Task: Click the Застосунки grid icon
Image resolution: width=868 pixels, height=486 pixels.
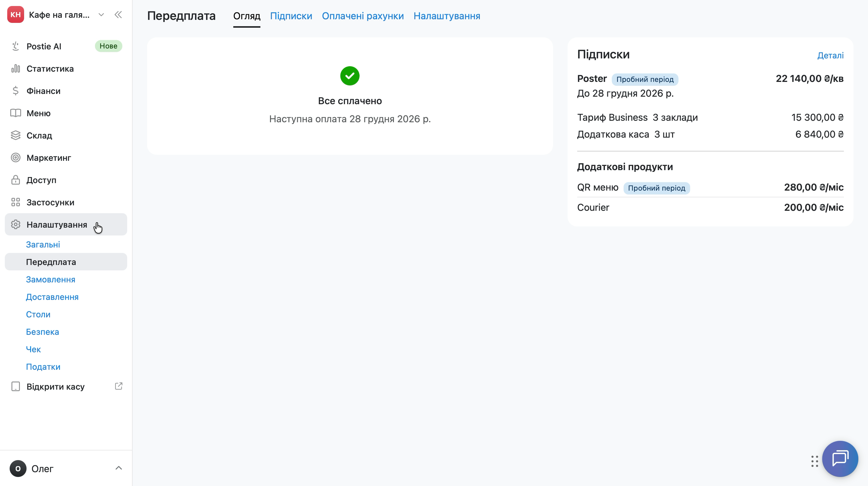Action: (15, 202)
